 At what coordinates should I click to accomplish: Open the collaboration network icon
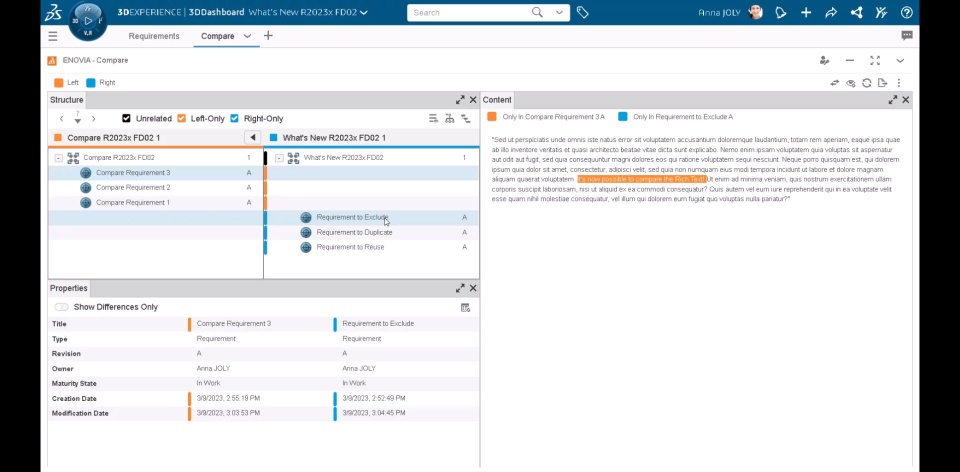pos(857,12)
